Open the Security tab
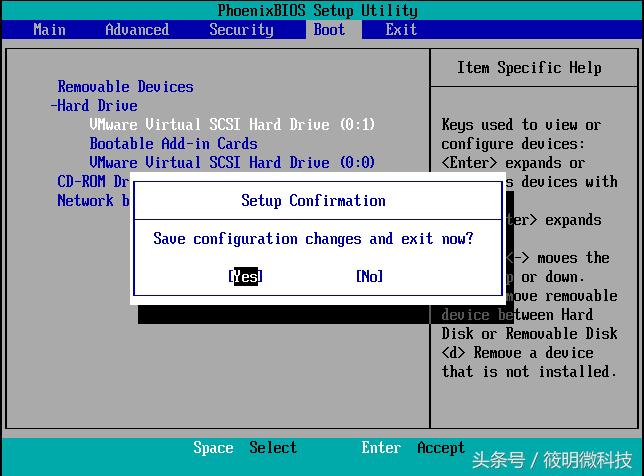The height and width of the screenshot is (476, 644). click(241, 30)
